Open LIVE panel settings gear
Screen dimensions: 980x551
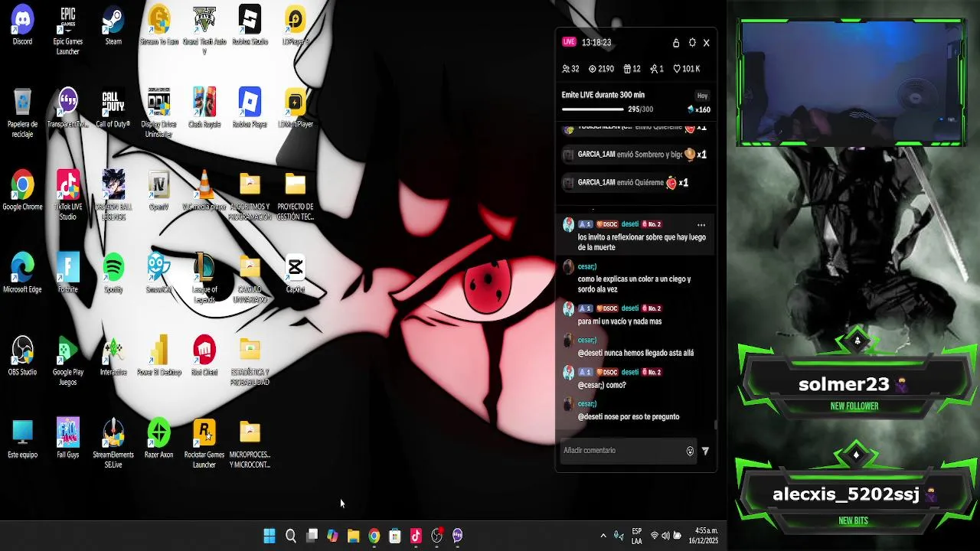pyautogui.click(x=692, y=43)
